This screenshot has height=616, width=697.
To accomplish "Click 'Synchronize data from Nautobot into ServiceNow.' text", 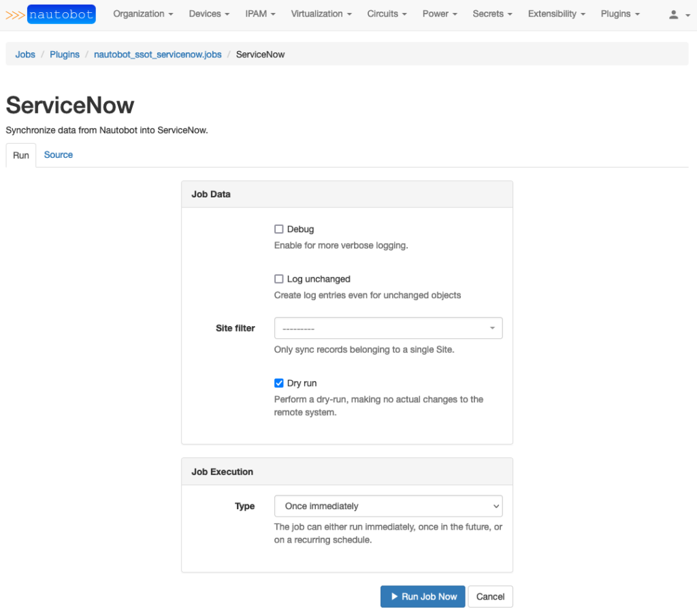I will pos(107,130).
